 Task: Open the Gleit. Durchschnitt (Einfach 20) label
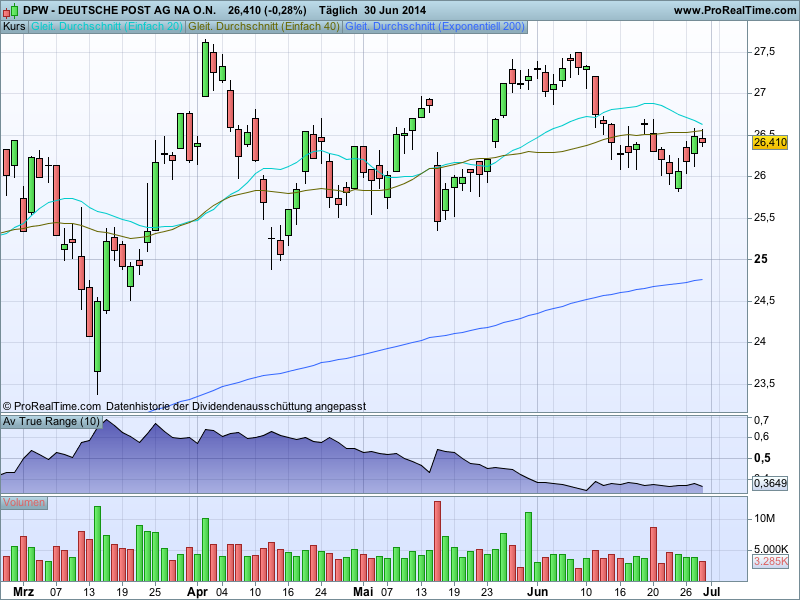[107, 27]
